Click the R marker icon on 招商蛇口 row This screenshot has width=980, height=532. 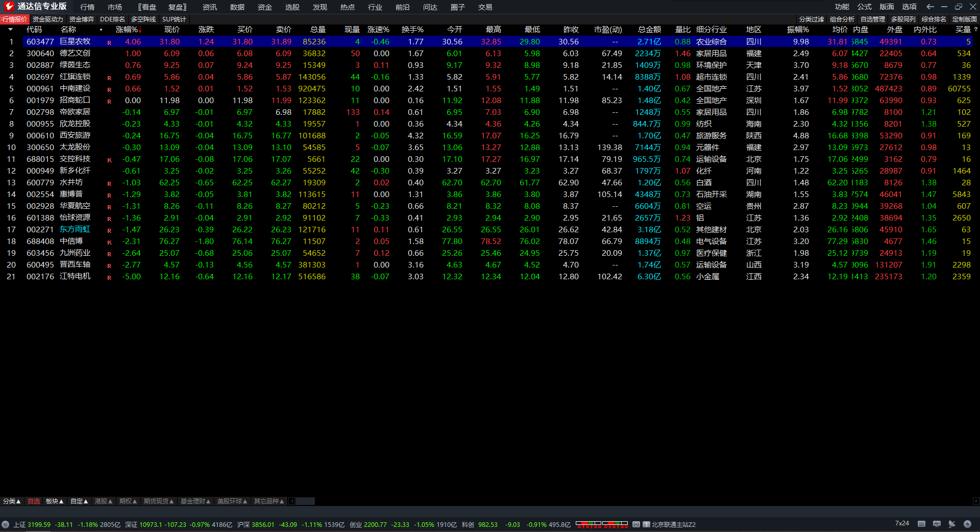109,102
